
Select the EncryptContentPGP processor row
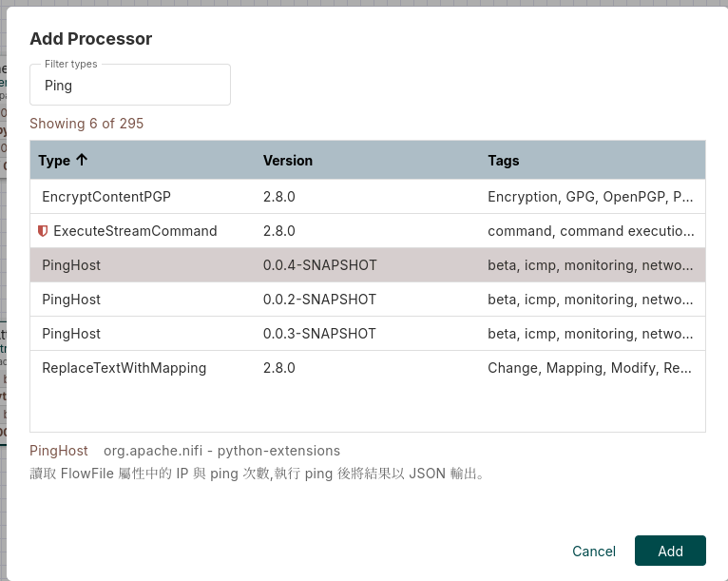tap(368, 197)
